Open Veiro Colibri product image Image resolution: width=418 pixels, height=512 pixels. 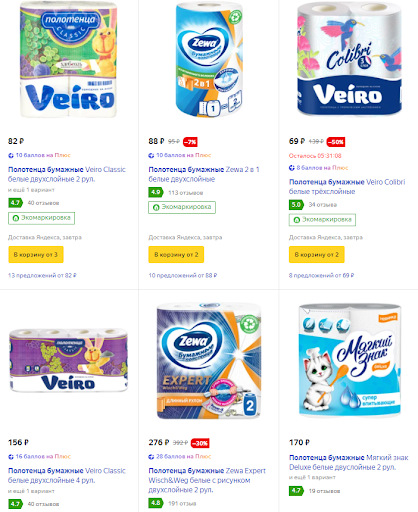pyautogui.click(x=349, y=59)
